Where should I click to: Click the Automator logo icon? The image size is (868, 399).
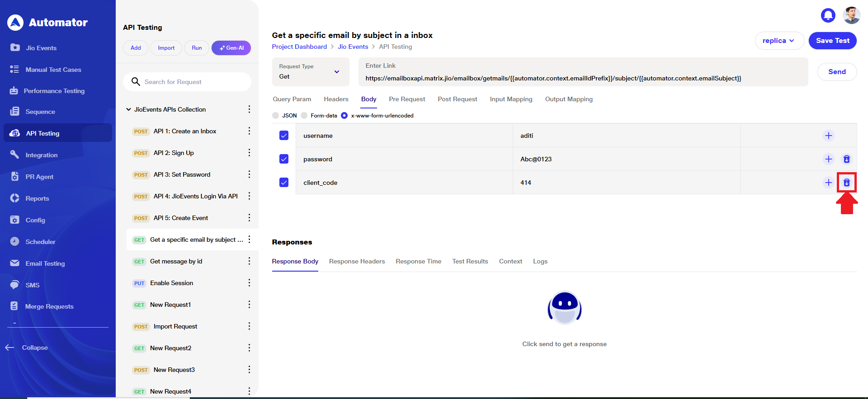click(x=15, y=23)
